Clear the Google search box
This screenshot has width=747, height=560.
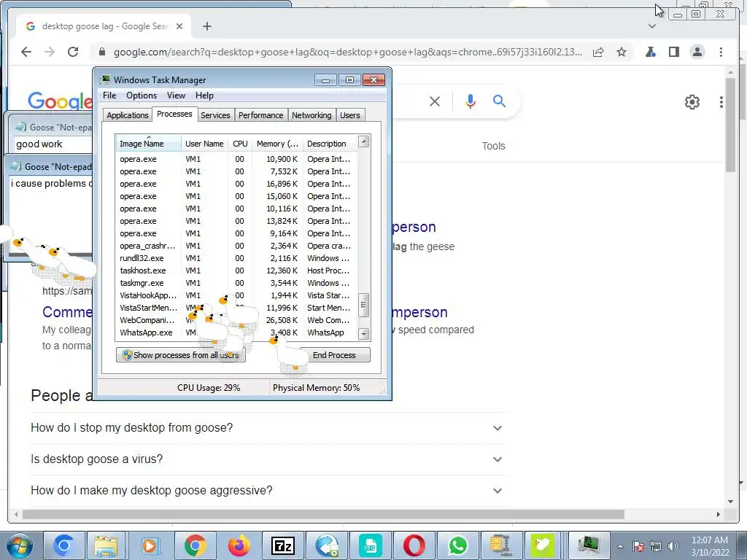tap(435, 101)
